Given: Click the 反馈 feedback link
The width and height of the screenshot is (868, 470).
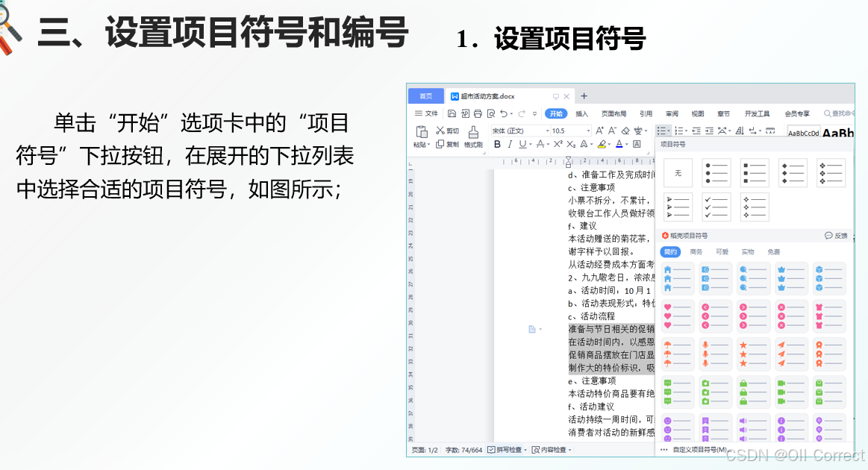Looking at the screenshot, I should click(x=837, y=235).
